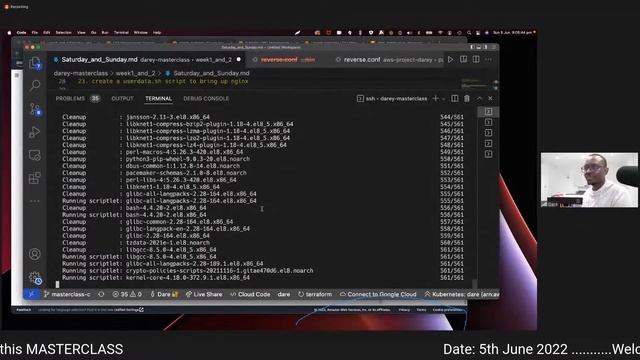
Task: Open preview to the side icon
Action: (x=464, y=60)
